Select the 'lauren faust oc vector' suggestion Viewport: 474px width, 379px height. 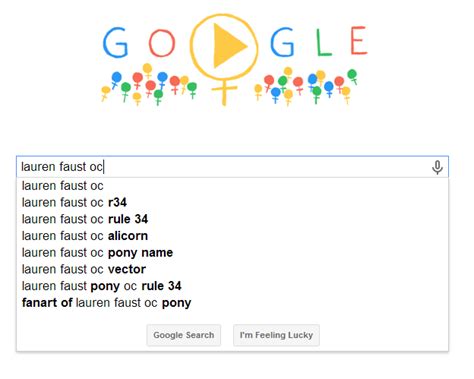(232, 269)
